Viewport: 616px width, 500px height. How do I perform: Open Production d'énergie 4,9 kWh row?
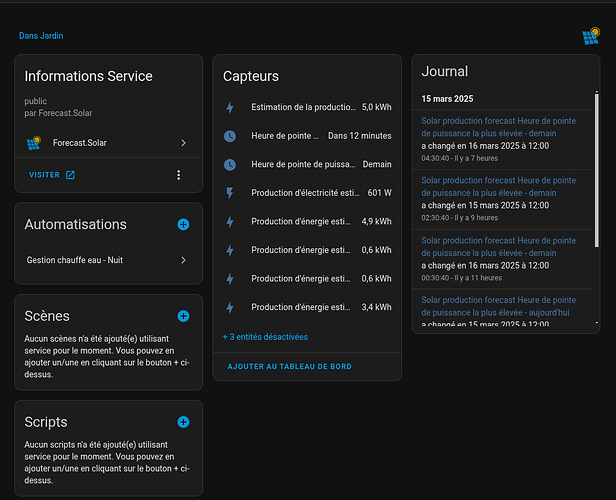click(307, 222)
